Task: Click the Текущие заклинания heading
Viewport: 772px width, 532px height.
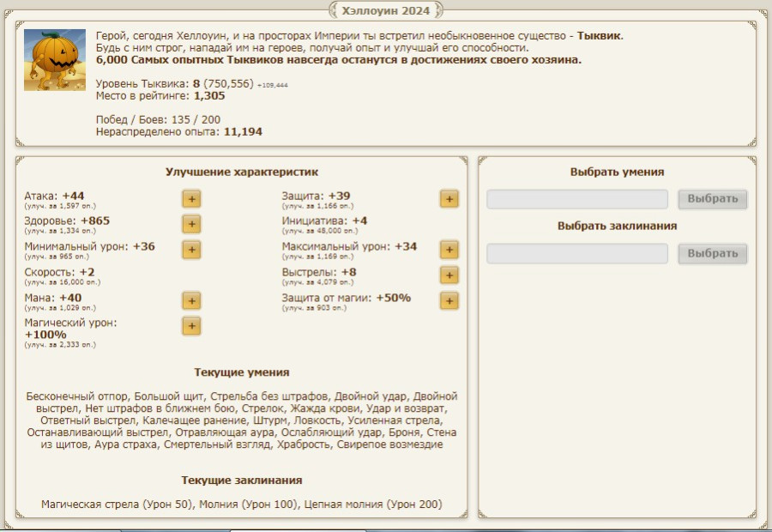Action: pos(241,481)
